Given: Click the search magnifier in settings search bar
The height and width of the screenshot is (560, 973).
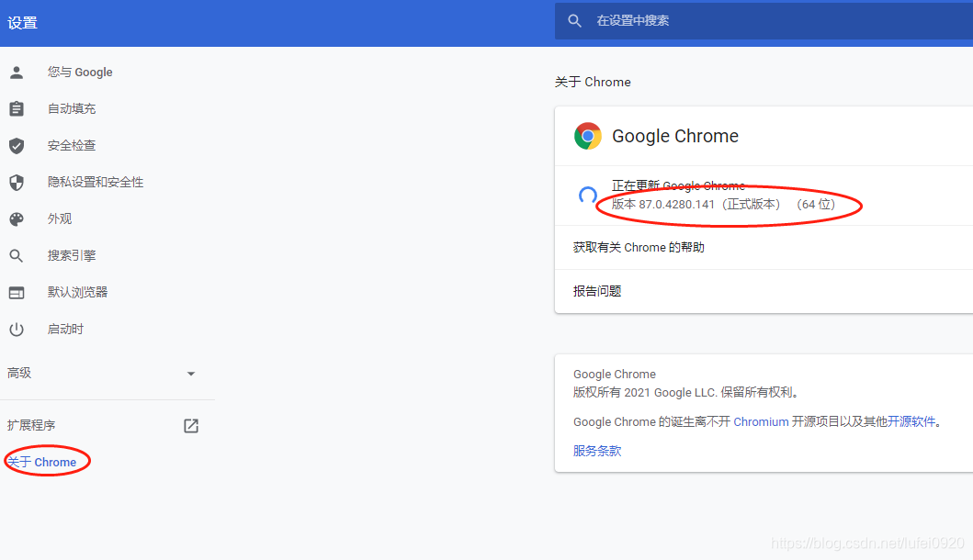Looking at the screenshot, I should [574, 21].
